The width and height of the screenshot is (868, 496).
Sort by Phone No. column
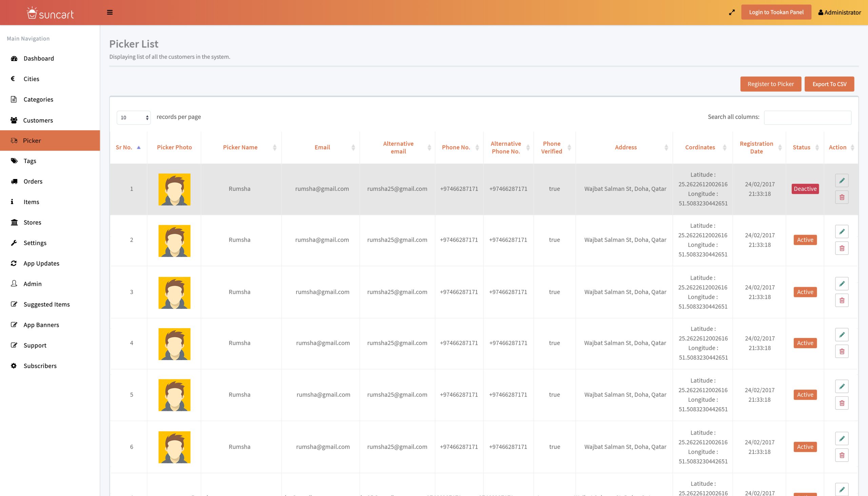[459, 147]
